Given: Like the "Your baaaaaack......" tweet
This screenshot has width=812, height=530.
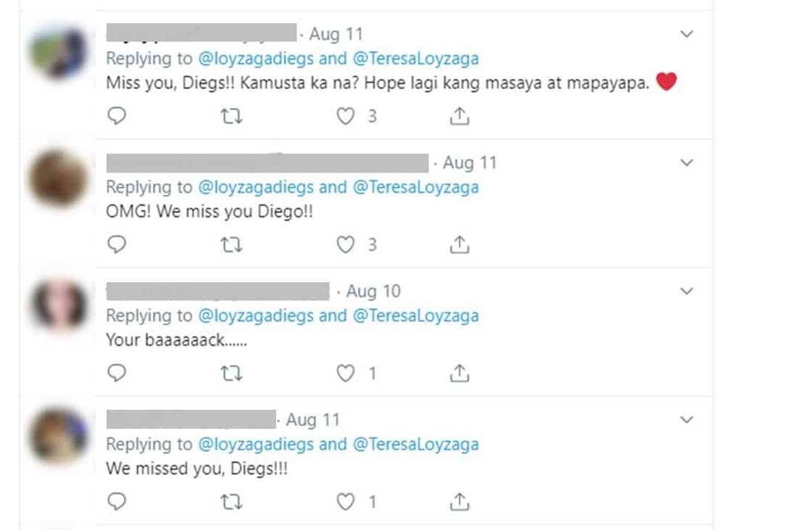Looking at the screenshot, I should pos(344,373).
